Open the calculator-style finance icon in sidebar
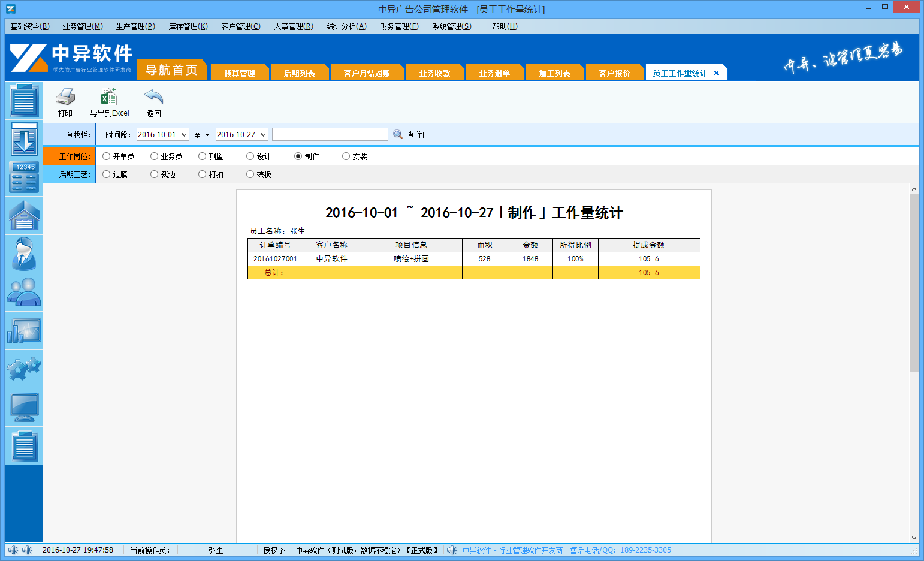Image resolution: width=924 pixels, height=561 pixels. pyautogui.click(x=23, y=177)
